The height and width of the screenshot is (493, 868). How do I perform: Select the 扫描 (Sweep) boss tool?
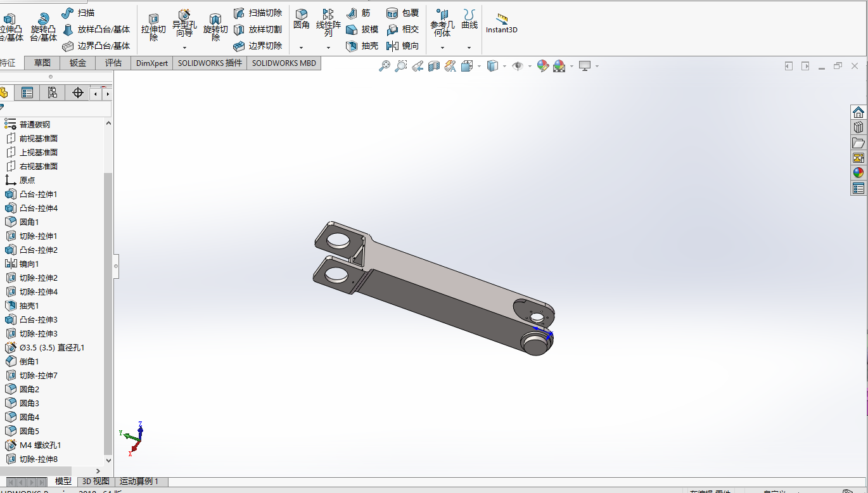(79, 13)
